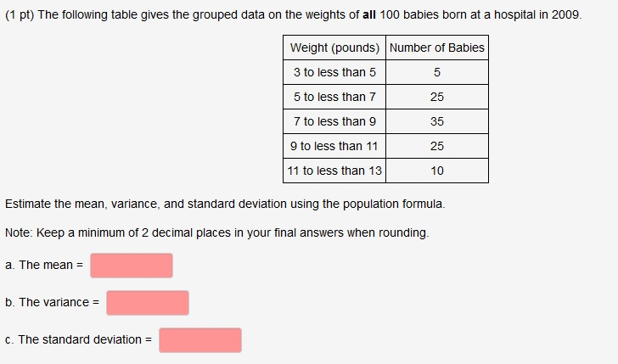Click the 'c. The standard deviation =' label

78,339
